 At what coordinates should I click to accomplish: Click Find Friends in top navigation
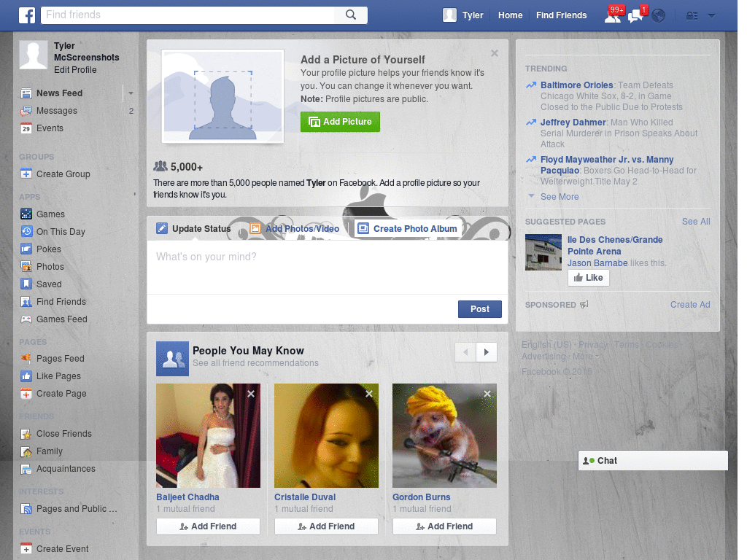click(x=561, y=15)
